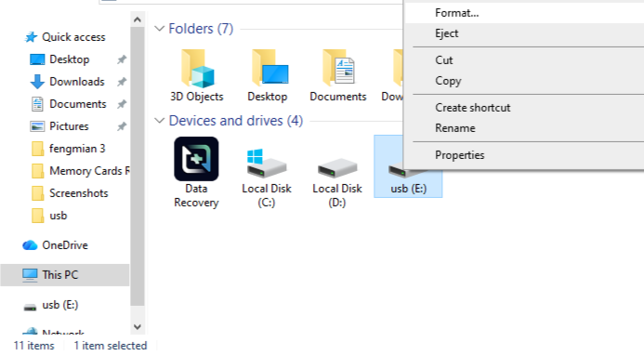
Task: Click the usb folder icon in Quick access
Action: 37,216
